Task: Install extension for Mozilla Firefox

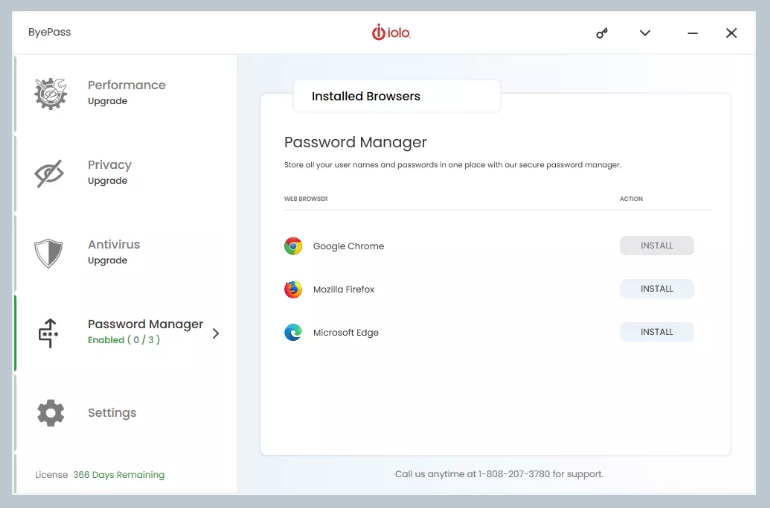Action: pyautogui.click(x=657, y=289)
